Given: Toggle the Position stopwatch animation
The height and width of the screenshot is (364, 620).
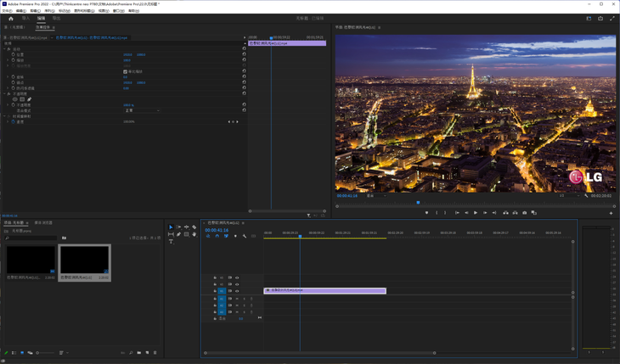Looking at the screenshot, I should 13,54.
